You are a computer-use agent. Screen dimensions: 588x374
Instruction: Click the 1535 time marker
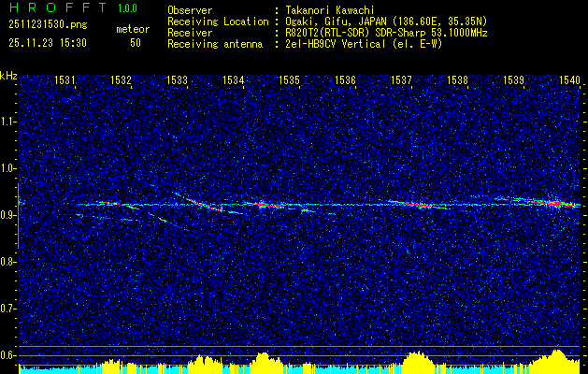tap(289, 79)
